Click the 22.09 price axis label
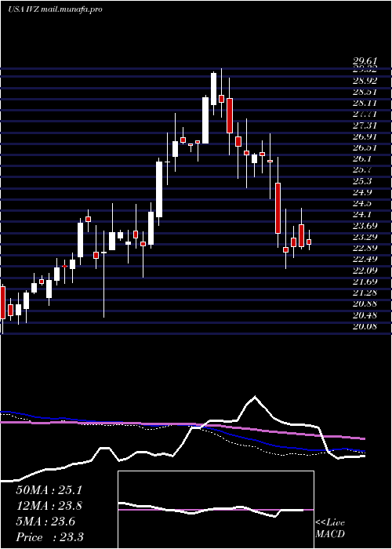392x549 pixels. click(365, 271)
